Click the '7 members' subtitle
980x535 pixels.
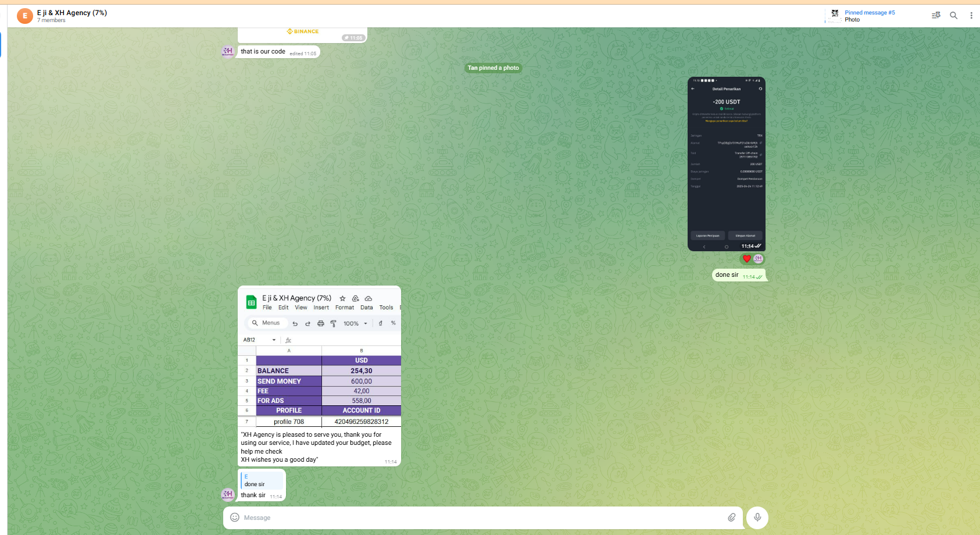coord(51,20)
